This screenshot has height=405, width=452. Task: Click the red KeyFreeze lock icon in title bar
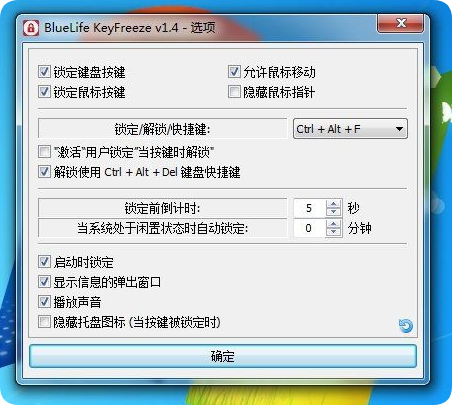[x=31, y=28]
